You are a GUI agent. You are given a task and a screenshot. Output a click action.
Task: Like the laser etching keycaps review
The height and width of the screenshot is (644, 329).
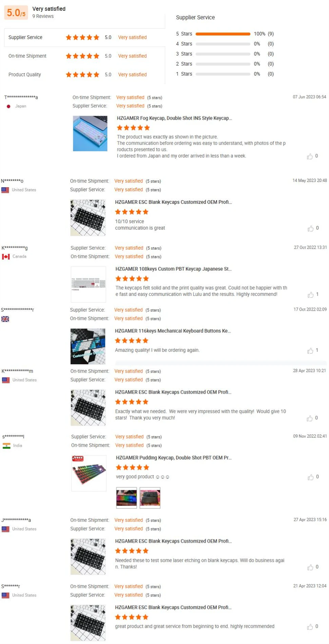point(310,567)
